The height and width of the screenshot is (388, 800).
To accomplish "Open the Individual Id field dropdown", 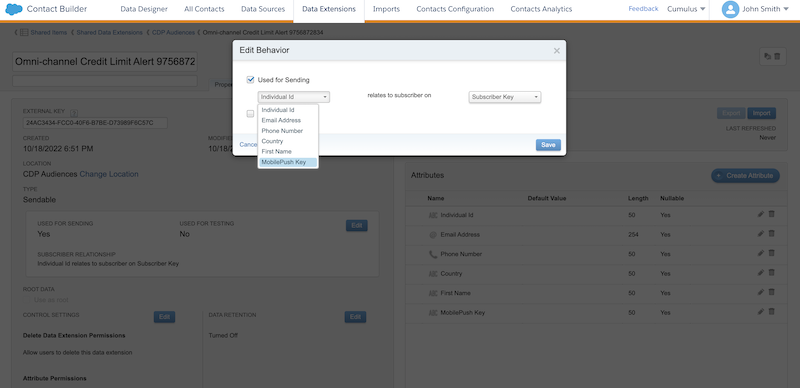I will (x=294, y=97).
